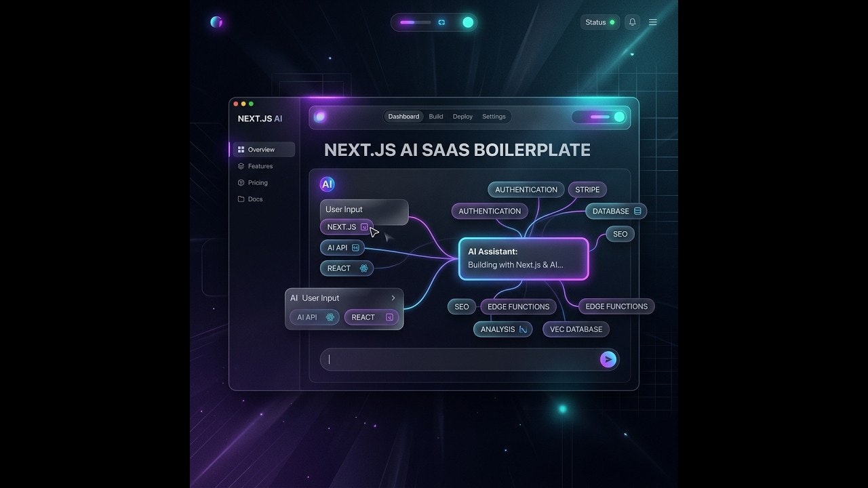The image size is (868, 488).
Task: Click the round AI badge above User Input
Action: (327, 184)
